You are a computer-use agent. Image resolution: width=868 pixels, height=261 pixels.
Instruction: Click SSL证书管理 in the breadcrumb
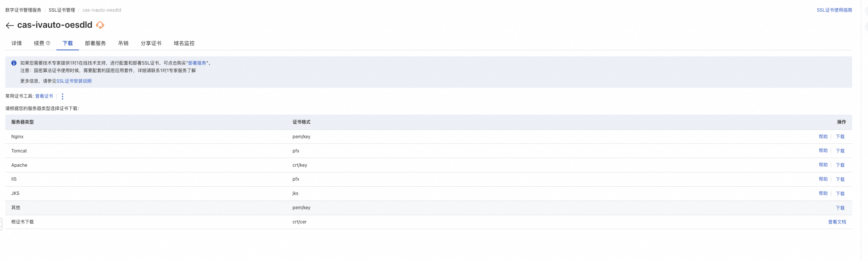click(x=62, y=10)
